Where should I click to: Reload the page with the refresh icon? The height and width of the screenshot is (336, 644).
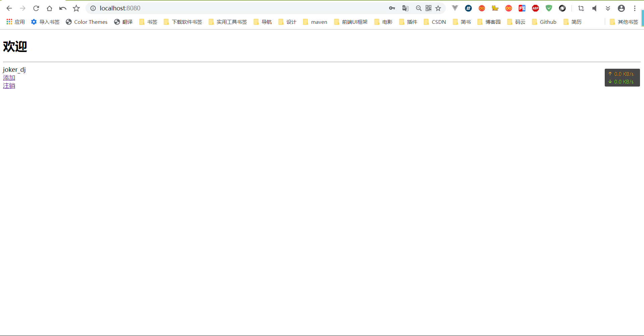pos(36,8)
